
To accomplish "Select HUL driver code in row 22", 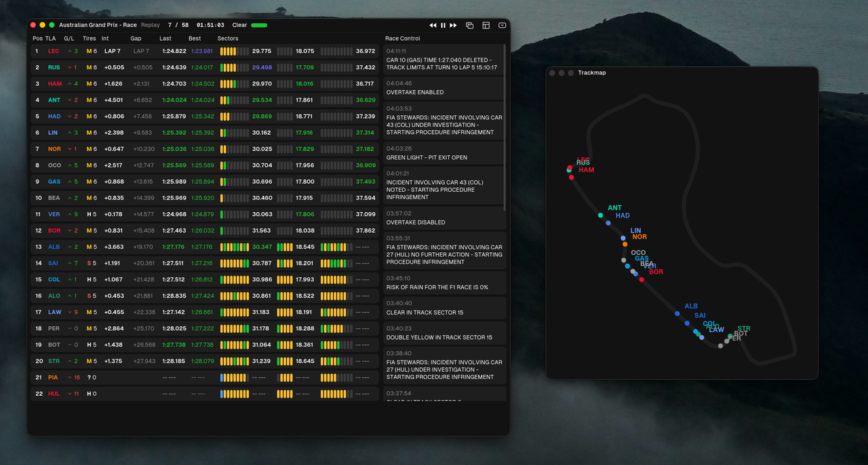I will (54, 393).
